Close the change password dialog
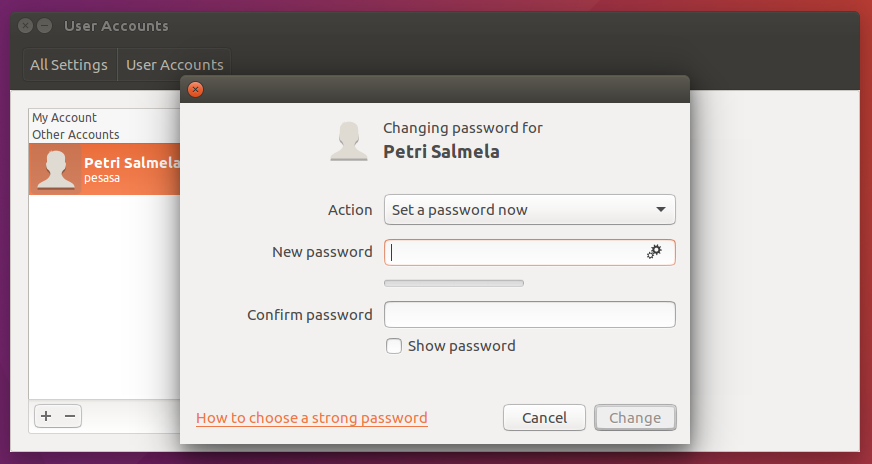This screenshot has width=872, height=464. [x=196, y=89]
